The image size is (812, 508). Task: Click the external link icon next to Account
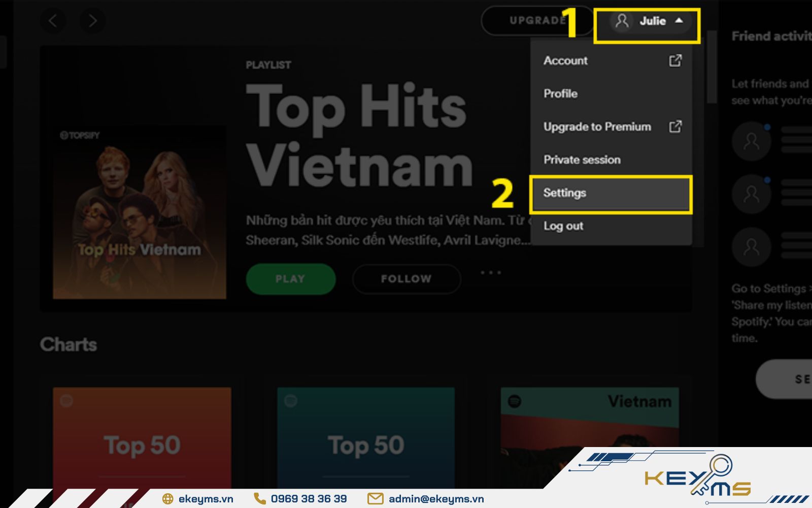pos(675,60)
